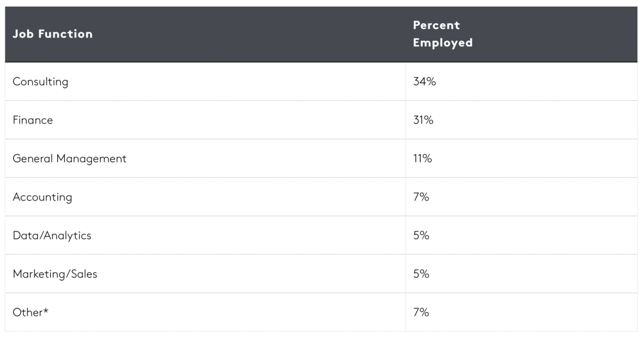Select the Accounting row label
The height and width of the screenshot is (339, 644).
tap(42, 197)
